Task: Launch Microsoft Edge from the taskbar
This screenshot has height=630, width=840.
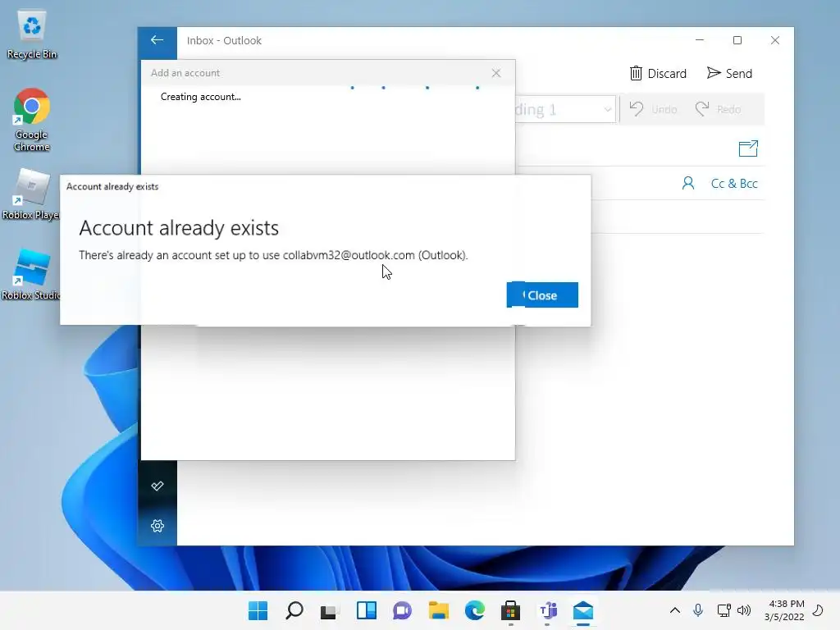Action: click(475, 610)
